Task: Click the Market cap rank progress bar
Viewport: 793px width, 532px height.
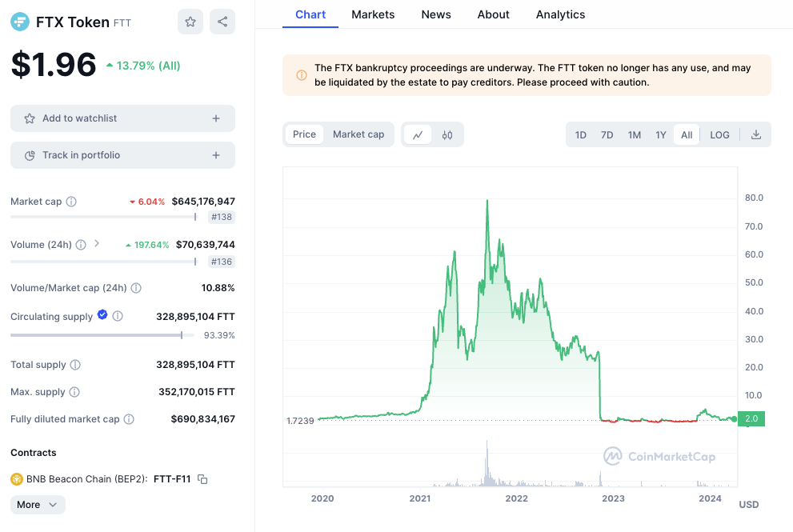Action: pos(104,217)
